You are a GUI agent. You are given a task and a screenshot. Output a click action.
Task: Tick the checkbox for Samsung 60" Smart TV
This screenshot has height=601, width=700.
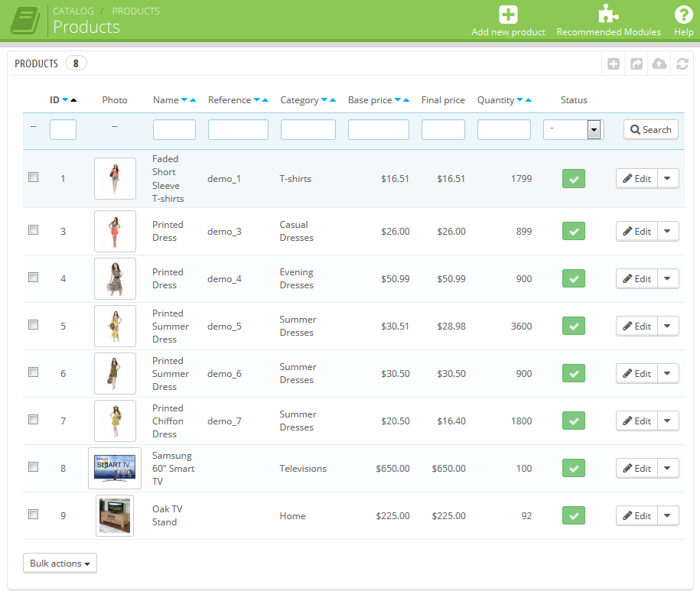click(x=33, y=467)
